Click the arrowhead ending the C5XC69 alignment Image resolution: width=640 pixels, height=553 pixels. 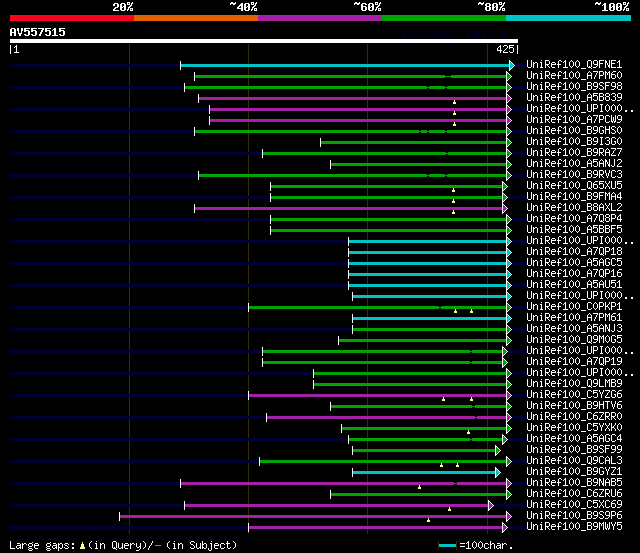[x=491, y=506]
